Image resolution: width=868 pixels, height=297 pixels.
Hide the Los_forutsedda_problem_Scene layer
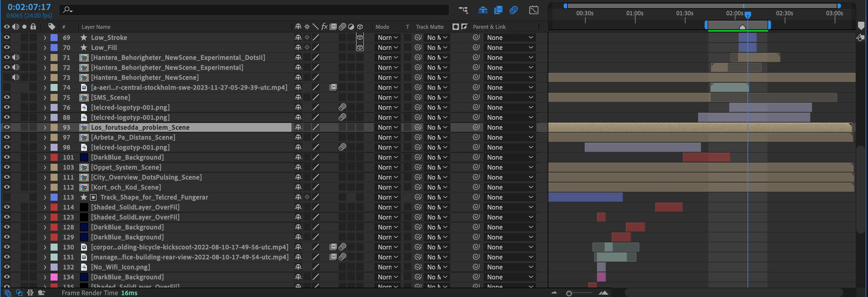click(x=7, y=127)
